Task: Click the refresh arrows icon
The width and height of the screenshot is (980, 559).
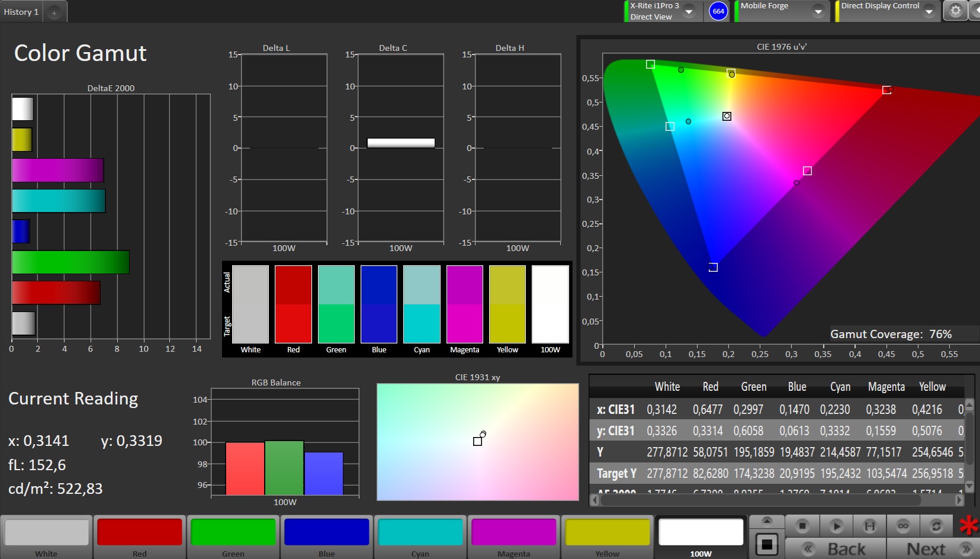Action: pos(936,525)
